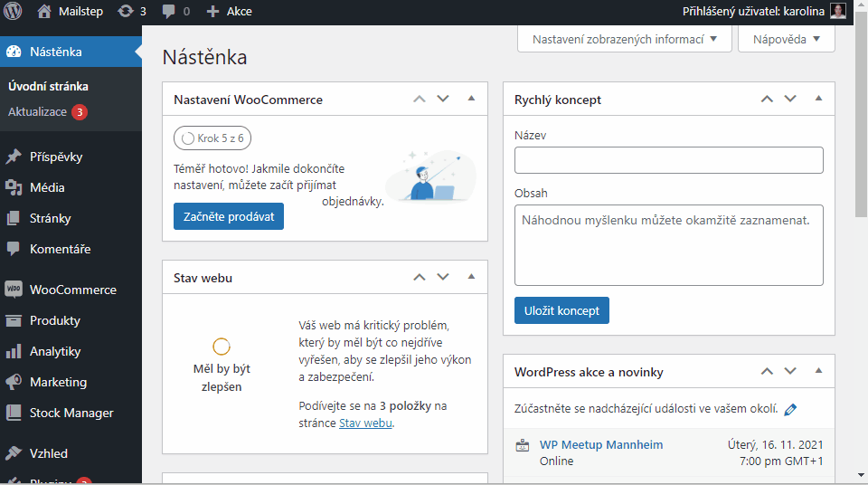Click Přihlášený uživatel: karolina

pyautogui.click(x=753, y=11)
